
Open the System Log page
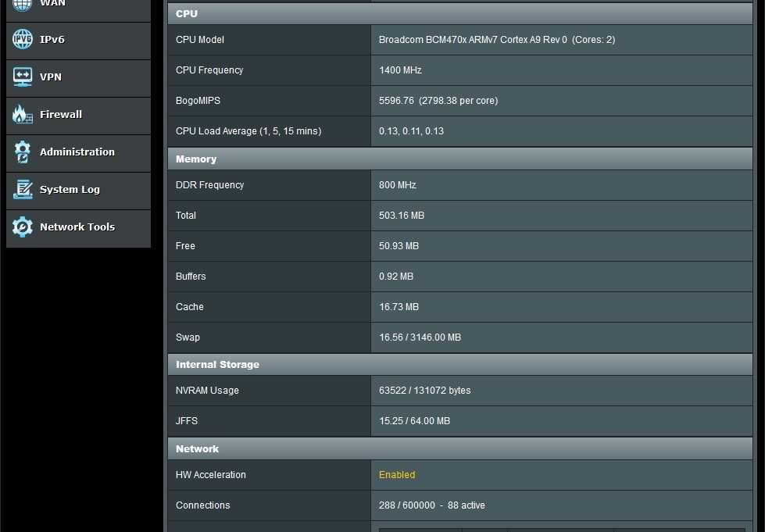pyautogui.click(x=79, y=190)
